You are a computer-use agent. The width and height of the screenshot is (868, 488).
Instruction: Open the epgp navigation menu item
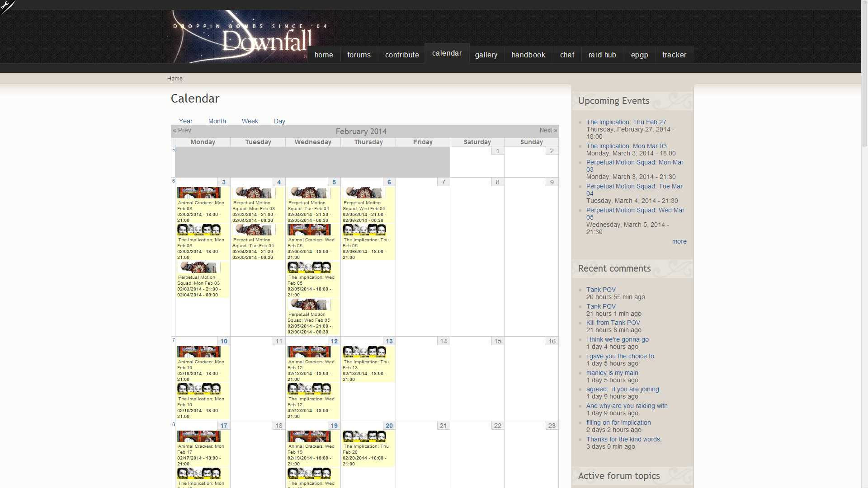[x=640, y=54]
